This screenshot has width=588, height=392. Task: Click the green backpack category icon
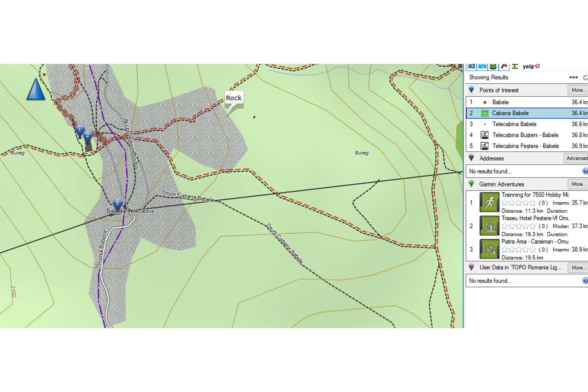[493, 66]
